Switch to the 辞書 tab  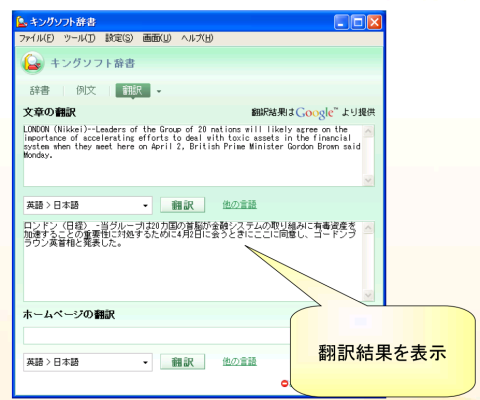point(40,90)
